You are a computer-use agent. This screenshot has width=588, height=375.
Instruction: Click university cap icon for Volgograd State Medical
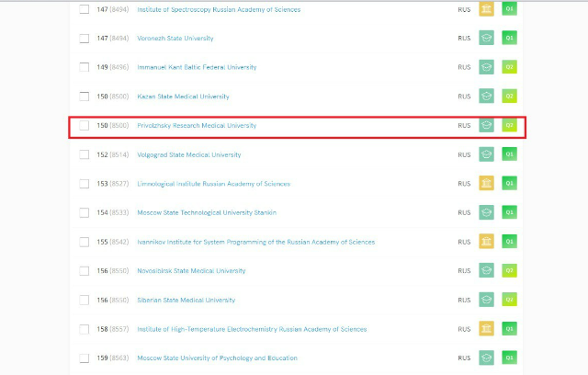click(486, 154)
